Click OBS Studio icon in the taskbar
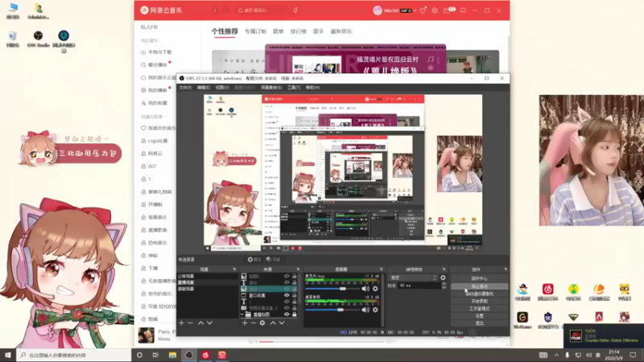 coord(189,355)
